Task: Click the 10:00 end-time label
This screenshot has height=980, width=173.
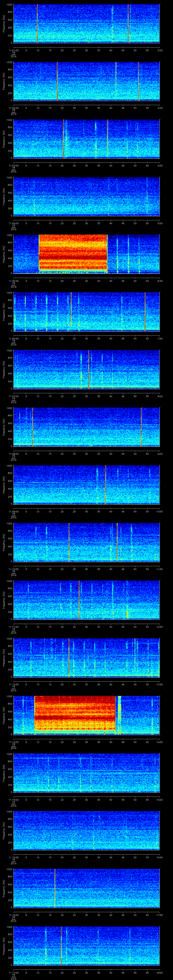Action: coord(159,511)
